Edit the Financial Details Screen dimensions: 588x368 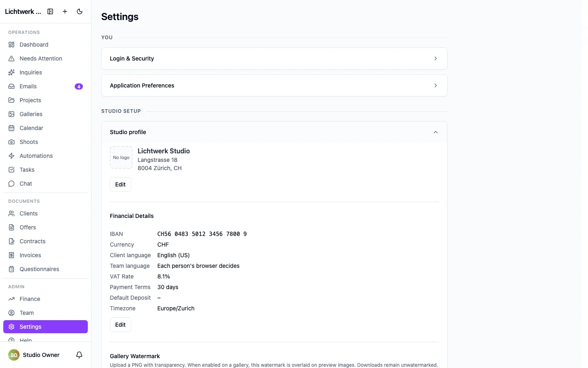pos(120,325)
